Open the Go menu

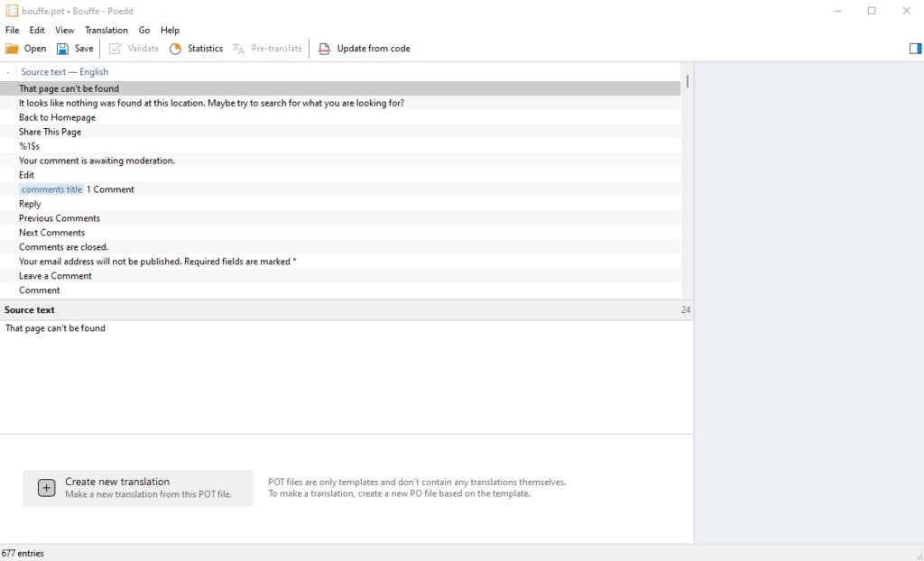point(144,30)
